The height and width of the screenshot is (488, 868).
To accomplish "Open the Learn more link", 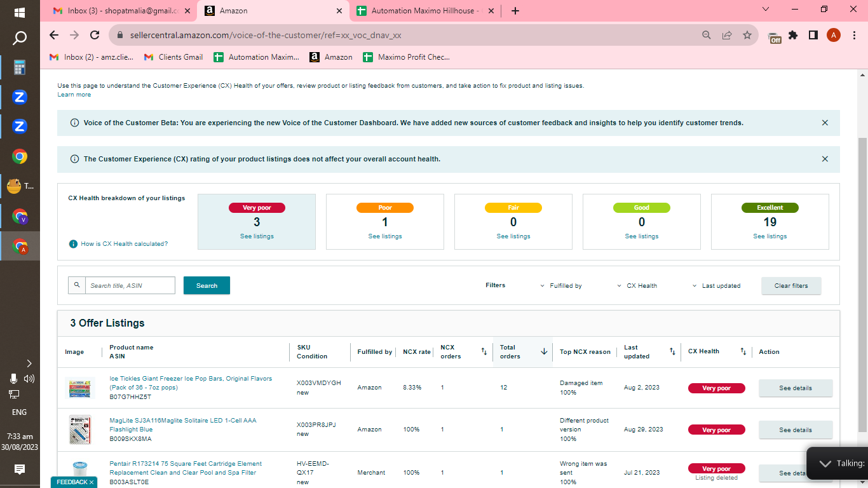I will [74, 95].
